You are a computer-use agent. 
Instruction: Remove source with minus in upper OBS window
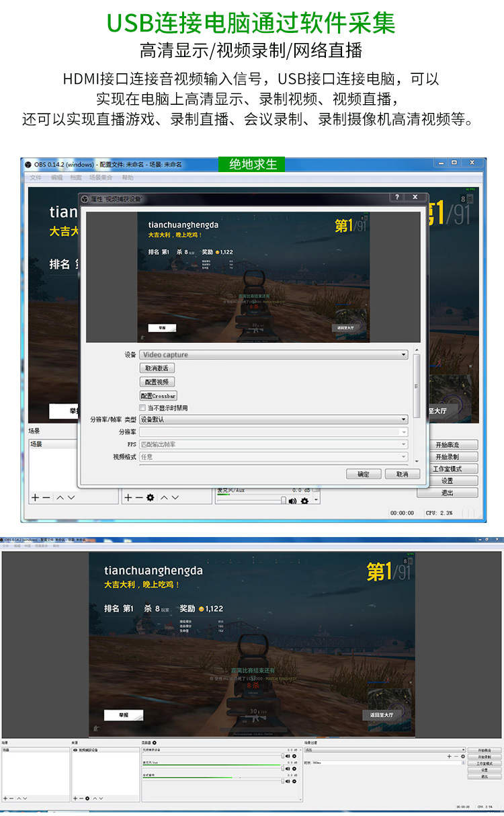138,497
